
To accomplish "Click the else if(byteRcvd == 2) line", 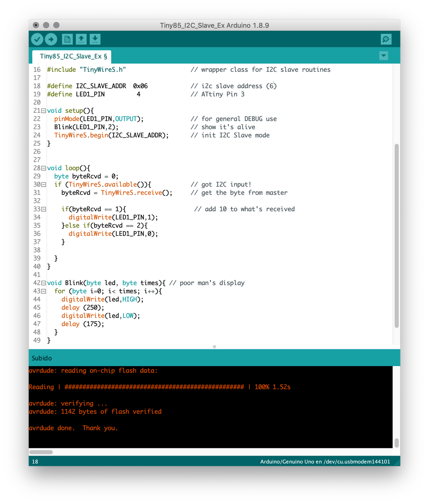I will point(105,225).
